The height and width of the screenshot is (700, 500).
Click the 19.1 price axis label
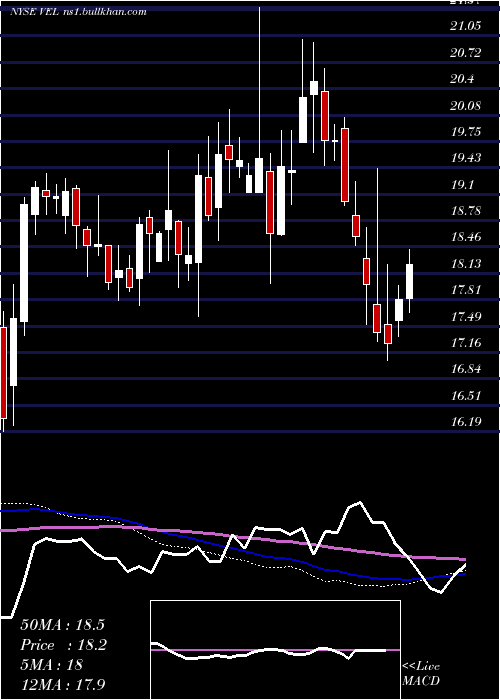click(x=462, y=184)
